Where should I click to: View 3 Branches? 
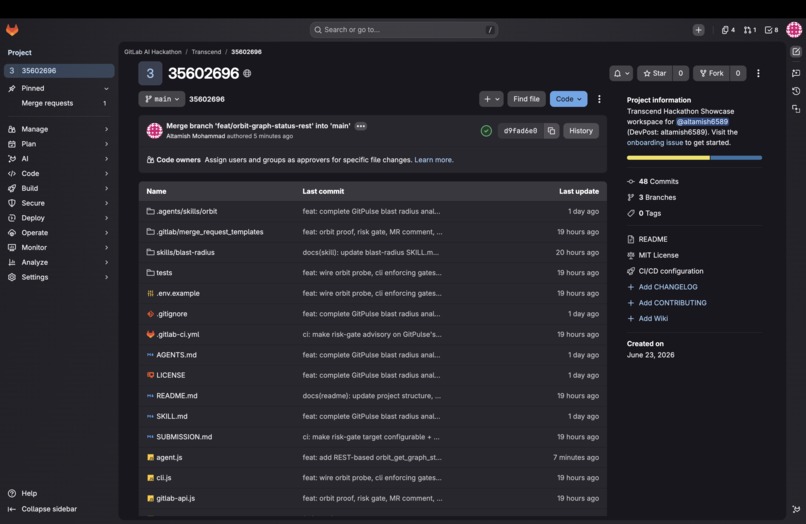tap(651, 197)
